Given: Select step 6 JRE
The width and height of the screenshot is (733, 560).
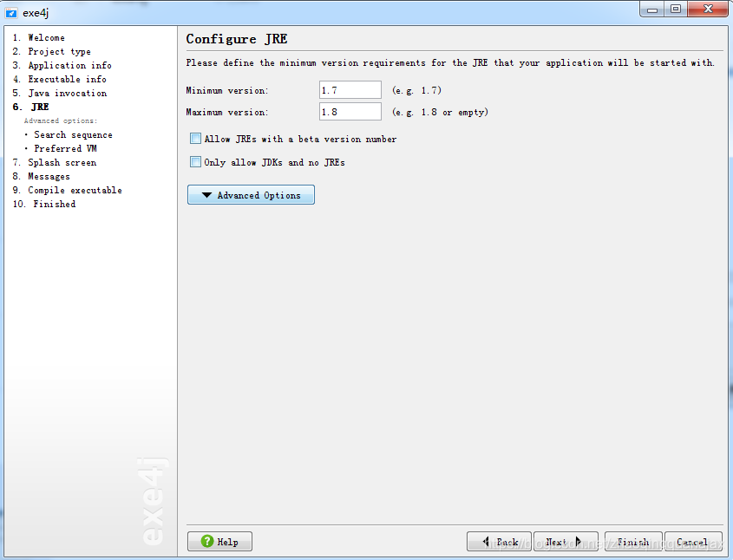Looking at the screenshot, I should point(31,107).
